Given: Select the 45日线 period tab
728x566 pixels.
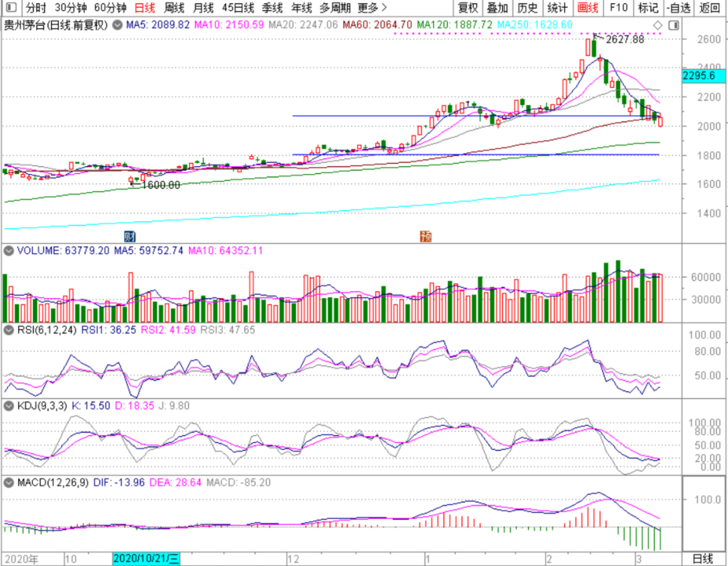Looking at the screenshot, I should [x=238, y=8].
